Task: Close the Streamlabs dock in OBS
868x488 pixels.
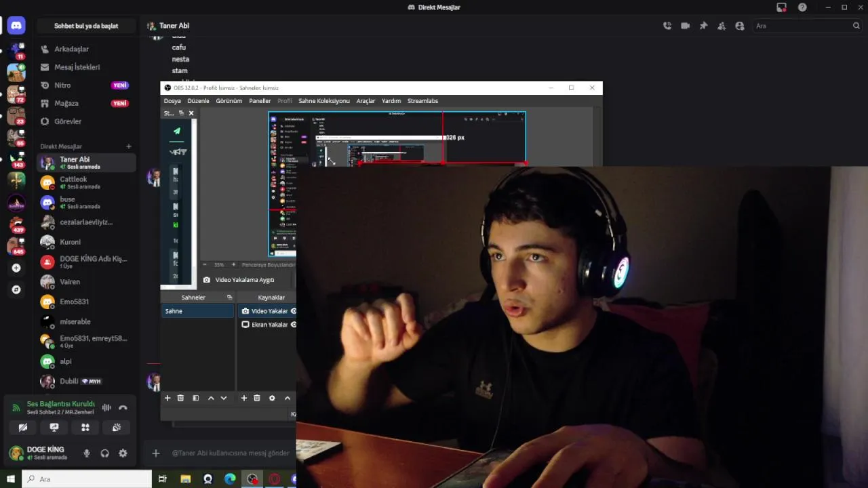Action: click(x=191, y=113)
